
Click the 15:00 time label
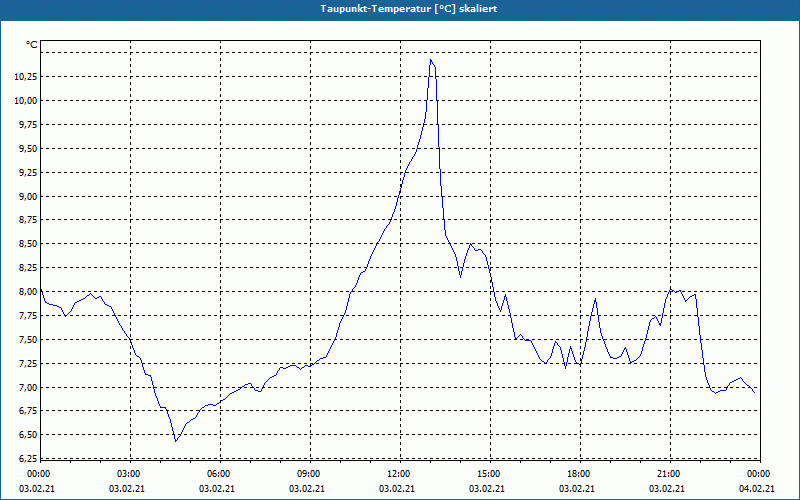point(491,474)
